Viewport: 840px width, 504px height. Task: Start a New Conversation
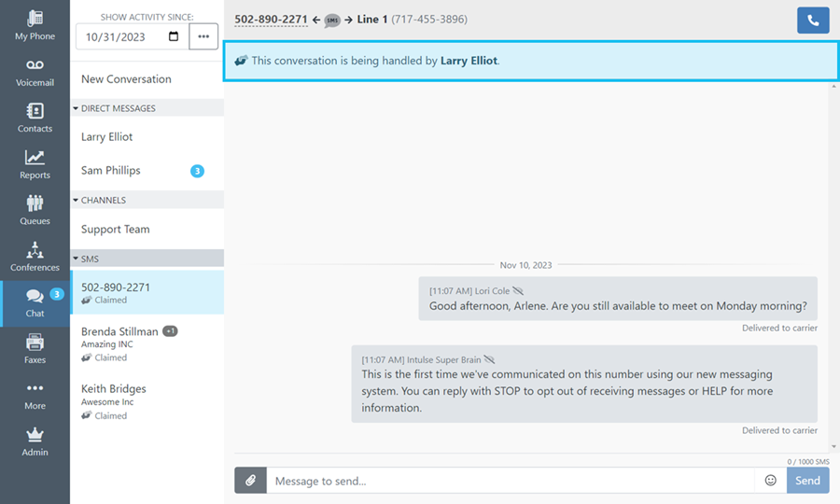tap(126, 79)
